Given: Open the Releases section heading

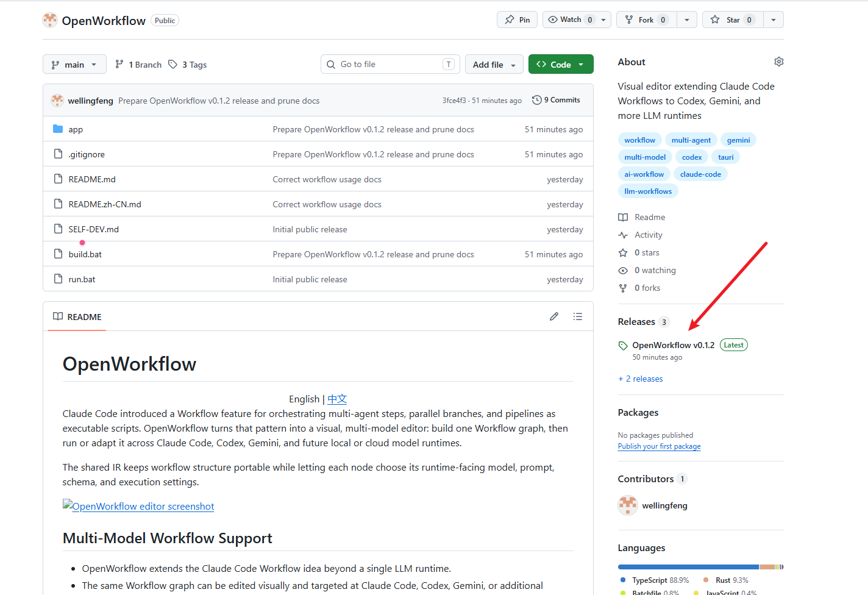Looking at the screenshot, I should pos(636,321).
